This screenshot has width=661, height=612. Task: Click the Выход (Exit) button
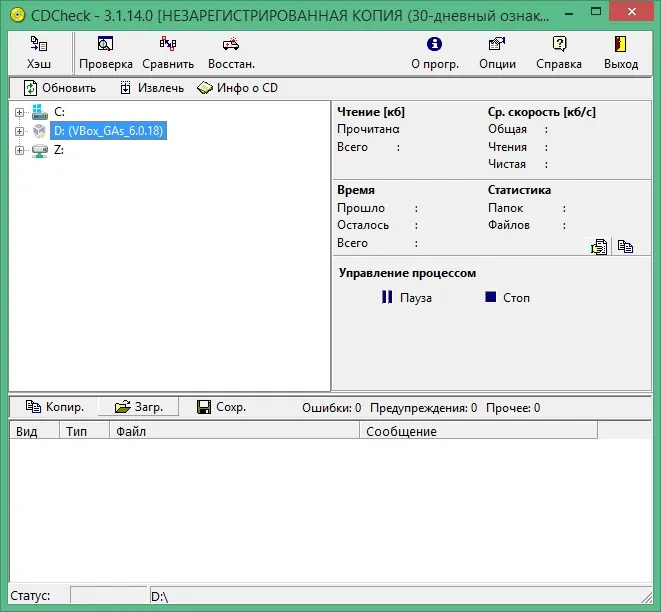(x=621, y=54)
